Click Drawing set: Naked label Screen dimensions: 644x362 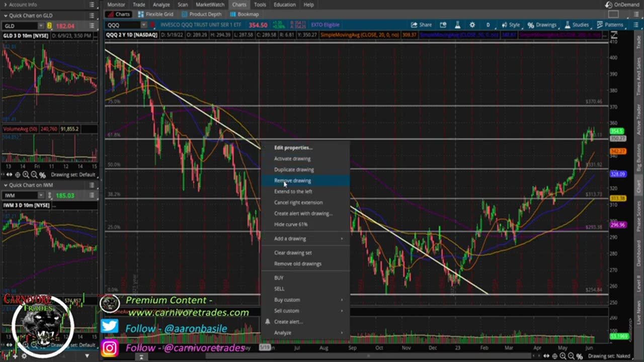[x=609, y=356]
